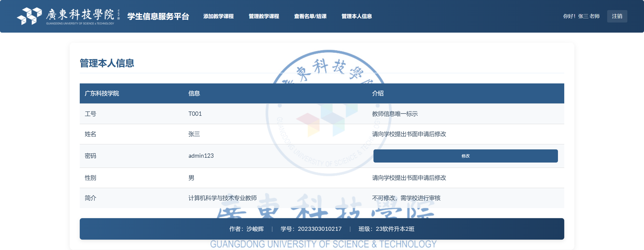Click the 班级：23软件升本2班 footer text
The width and height of the screenshot is (644, 250).
[386, 229]
